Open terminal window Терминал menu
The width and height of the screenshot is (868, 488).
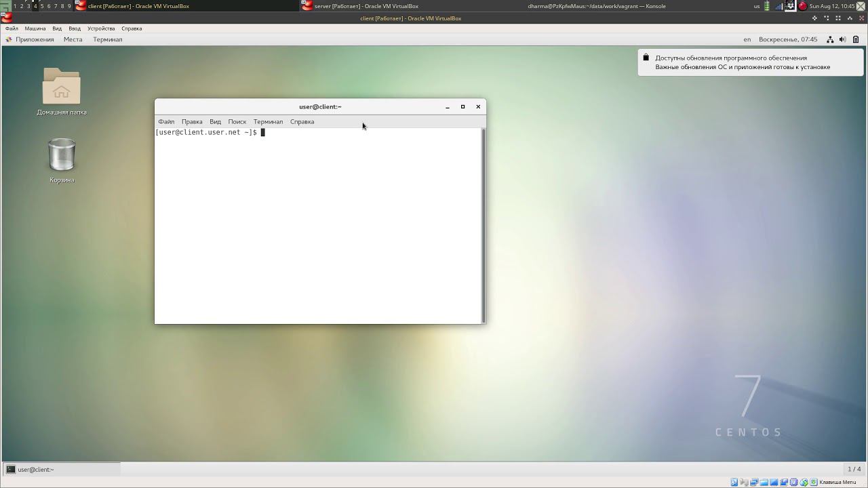tap(268, 122)
